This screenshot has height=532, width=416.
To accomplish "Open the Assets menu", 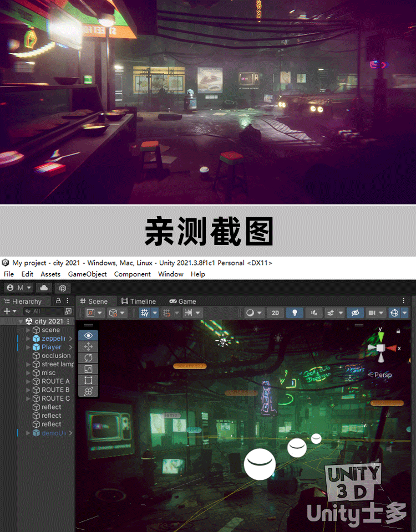I will click(x=50, y=274).
